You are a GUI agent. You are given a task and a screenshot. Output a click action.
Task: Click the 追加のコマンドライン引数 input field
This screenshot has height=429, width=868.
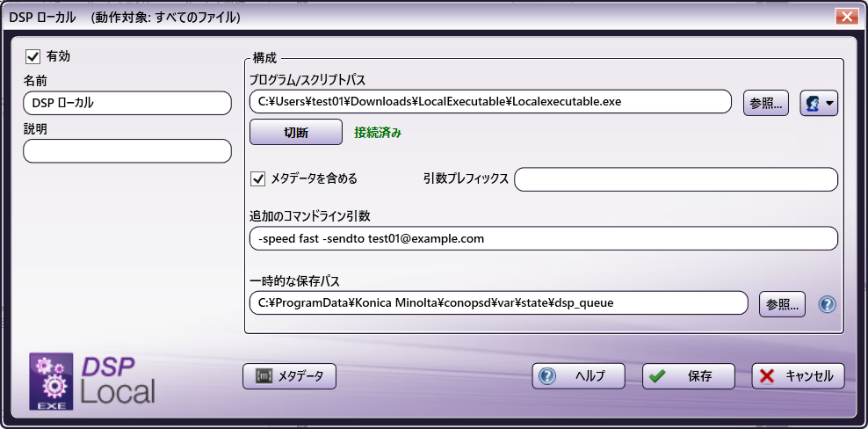click(x=544, y=239)
